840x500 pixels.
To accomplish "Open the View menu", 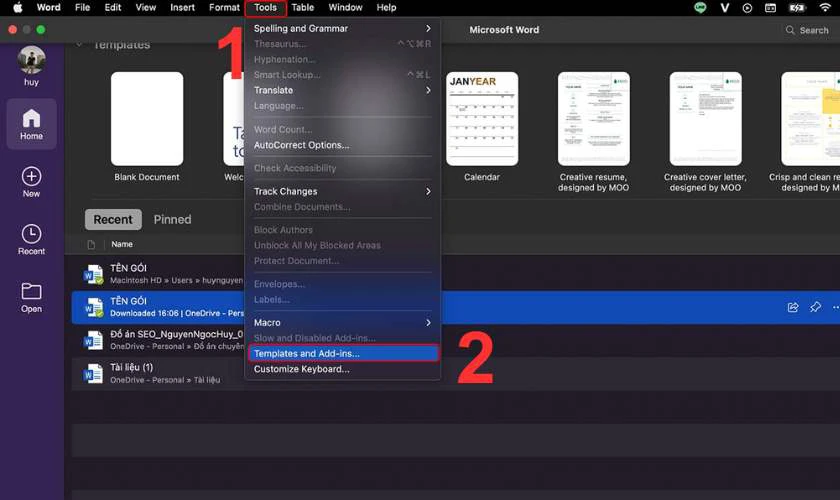I will coord(145,8).
